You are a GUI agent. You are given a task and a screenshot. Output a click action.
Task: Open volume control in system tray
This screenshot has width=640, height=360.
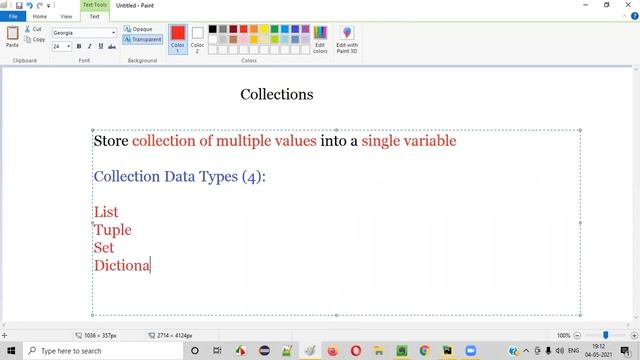click(x=560, y=351)
